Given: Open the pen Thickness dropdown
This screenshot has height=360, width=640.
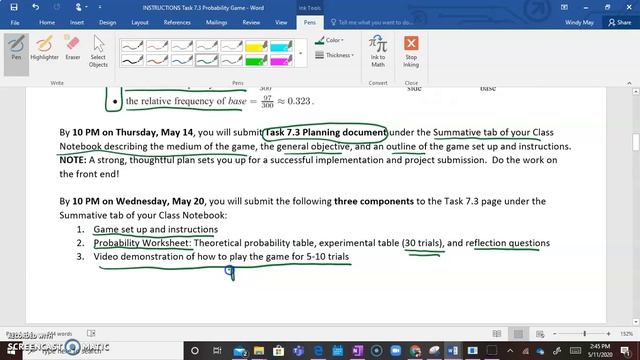Looking at the screenshot, I should [334, 55].
